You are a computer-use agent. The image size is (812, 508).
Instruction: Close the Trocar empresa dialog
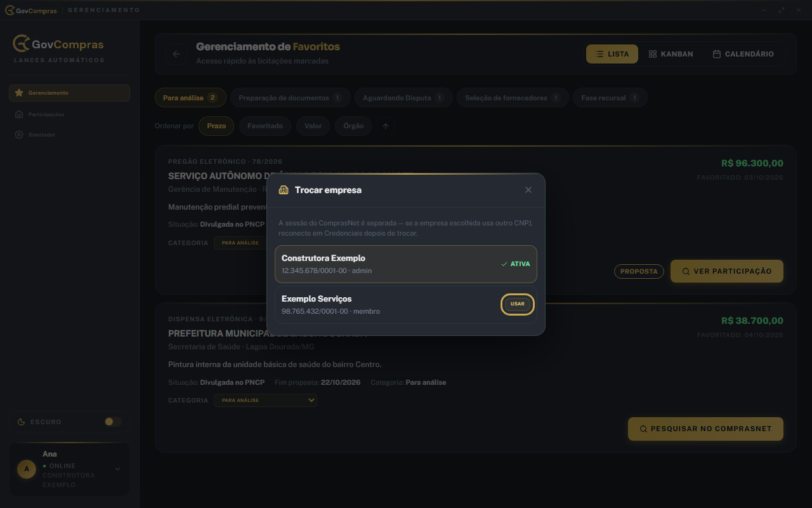coord(528,190)
